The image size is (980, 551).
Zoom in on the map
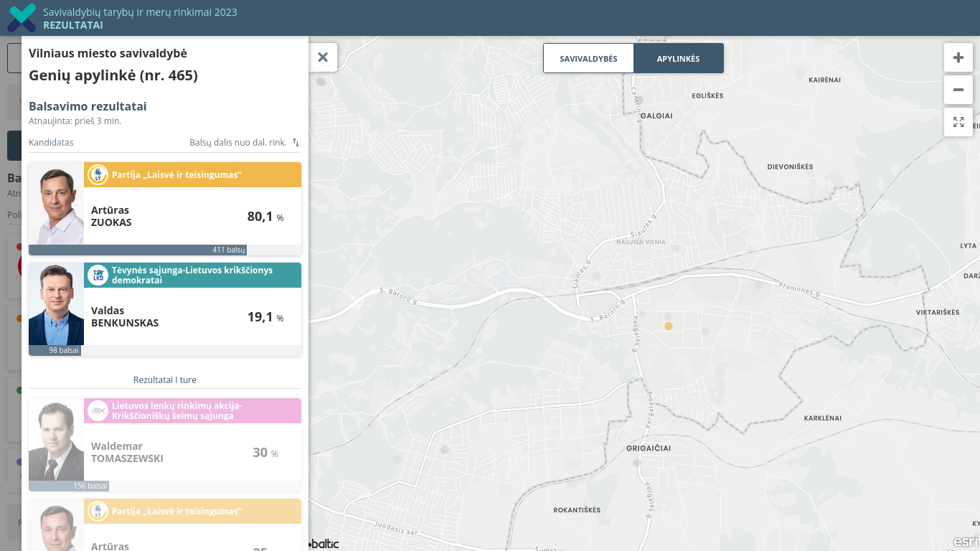[x=958, y=57]
